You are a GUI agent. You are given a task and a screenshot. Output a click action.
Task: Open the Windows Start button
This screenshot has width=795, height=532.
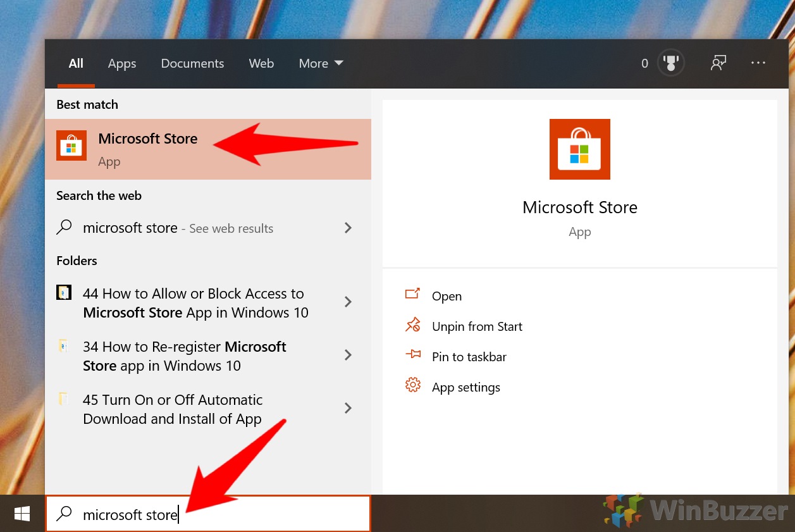22,514
